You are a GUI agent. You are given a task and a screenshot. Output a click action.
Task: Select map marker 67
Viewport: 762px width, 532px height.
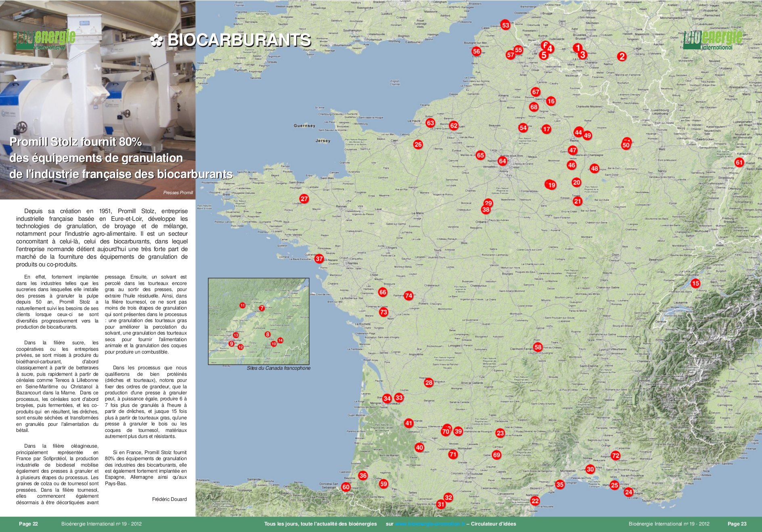click(x=536, y=92)
